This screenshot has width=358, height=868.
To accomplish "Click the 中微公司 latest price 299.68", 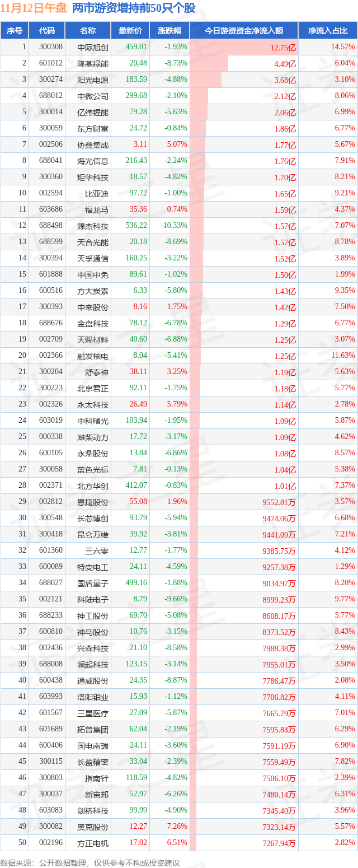I will 136,96.
